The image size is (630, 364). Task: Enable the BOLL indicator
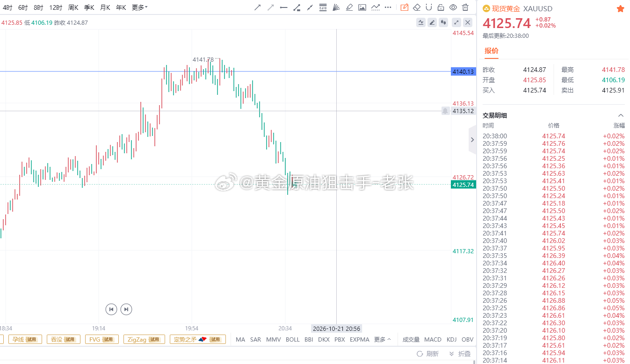tap(292, 340)
